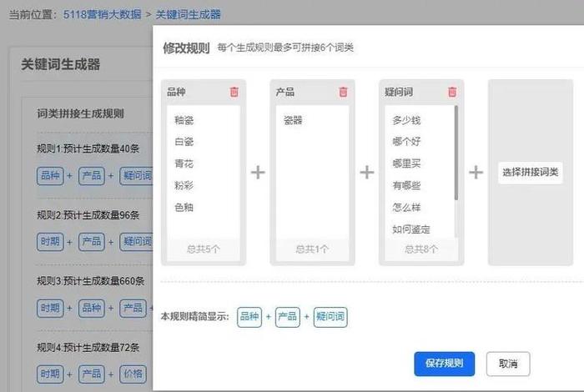The image size is (584, 392).
Task: Click 规则4:预计生成数量72条 heading
Action: click(x=88, y=348)
